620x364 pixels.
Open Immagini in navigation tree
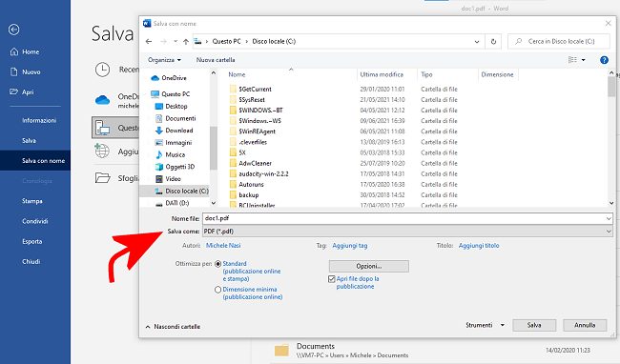click(174, 143)
